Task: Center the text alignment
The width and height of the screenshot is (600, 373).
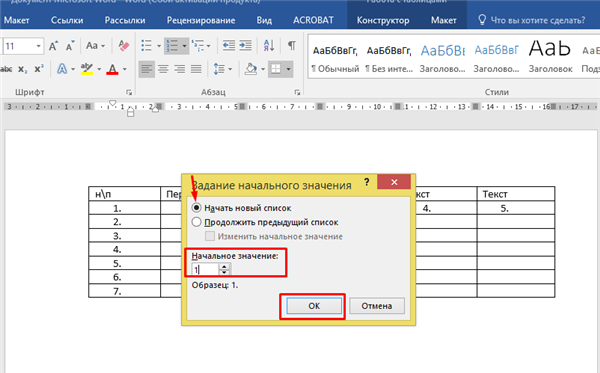Action: 163,69
